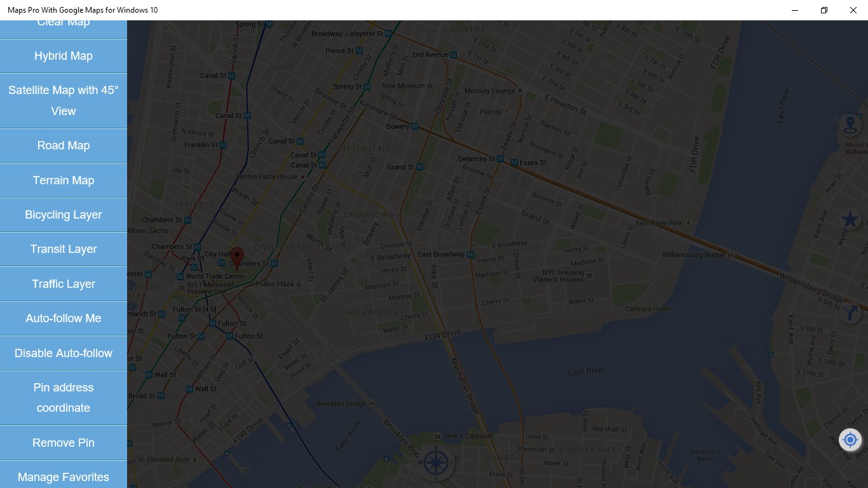Toggle the Bicycling Layer
This screenshot has width=868, height=488.
tap(64, 215)
